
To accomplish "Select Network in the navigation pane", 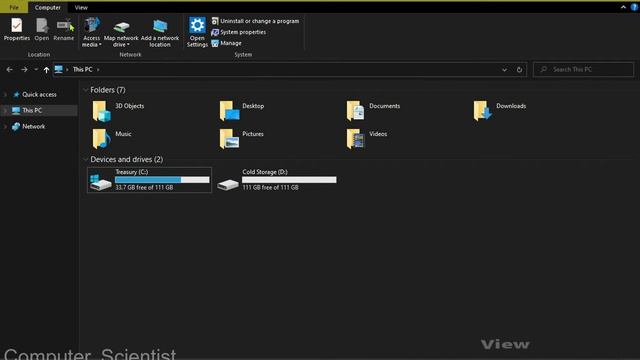I will (33, 127).
